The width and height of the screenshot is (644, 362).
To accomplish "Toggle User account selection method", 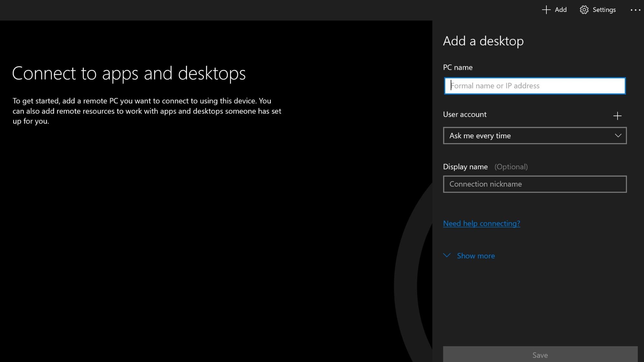I will [x=535, y=135].
